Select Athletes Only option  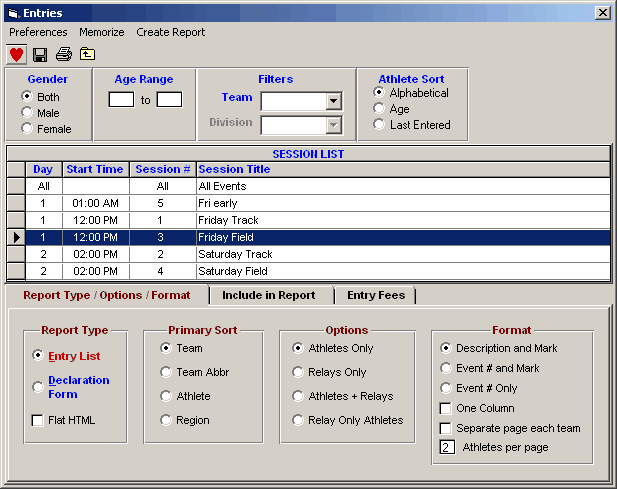point(298,348)
